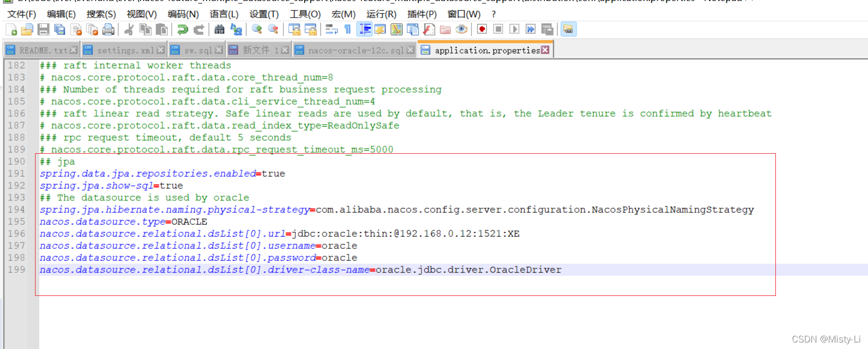Open the 编辑(E) menu
868x349 pixels.
click(x=61, y=14)
